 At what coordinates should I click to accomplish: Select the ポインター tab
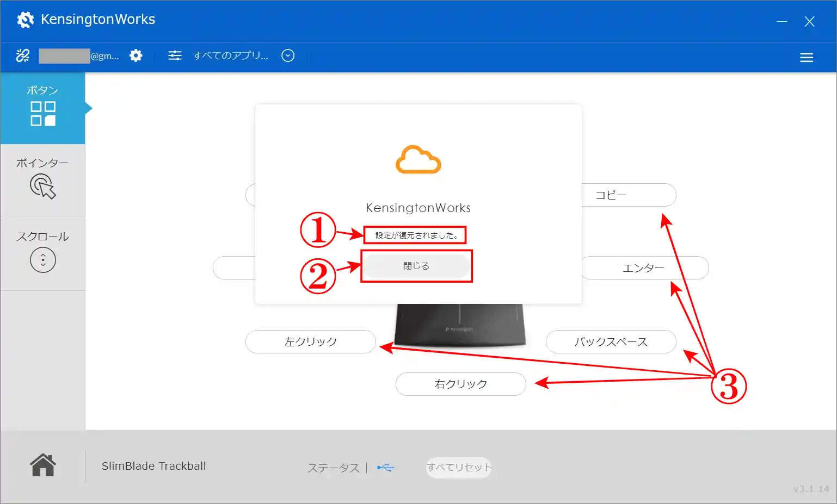pyautogui.click(x=42, y=181)
